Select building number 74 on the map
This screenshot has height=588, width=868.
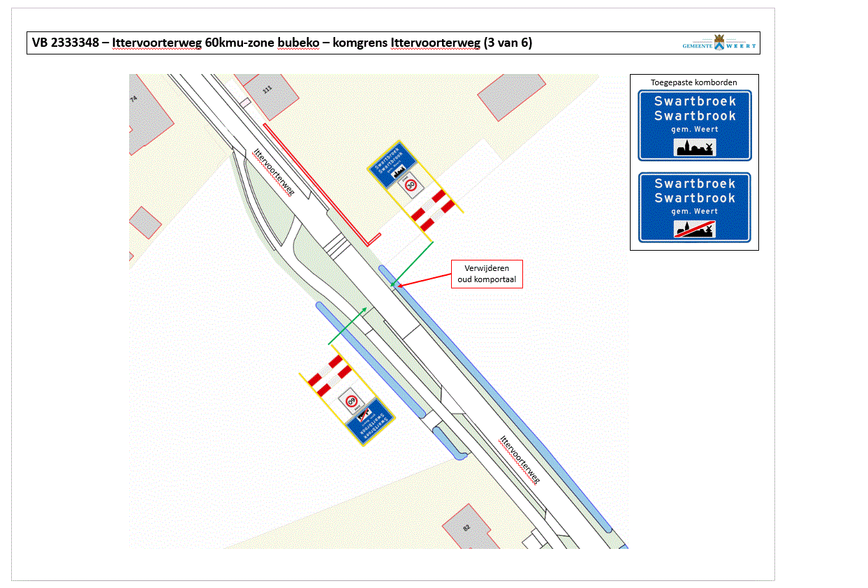click(x=133, y=99)
